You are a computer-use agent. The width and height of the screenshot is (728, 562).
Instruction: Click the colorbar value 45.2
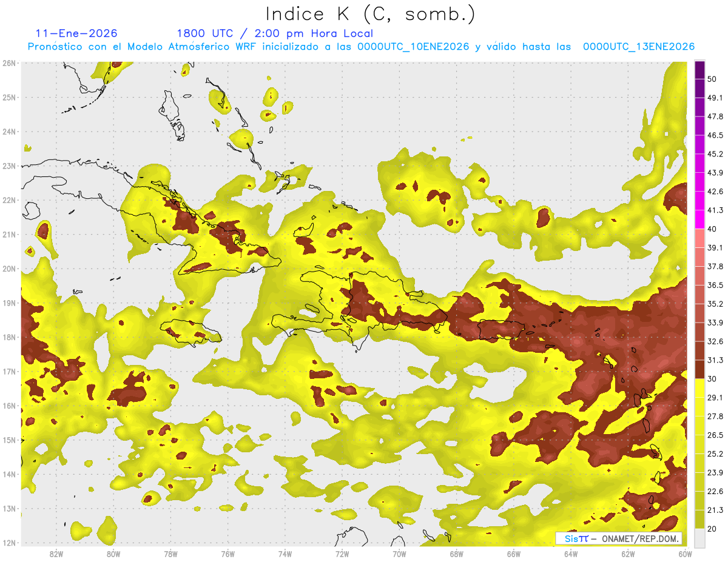pyautogui.click(x=715, y=154)
